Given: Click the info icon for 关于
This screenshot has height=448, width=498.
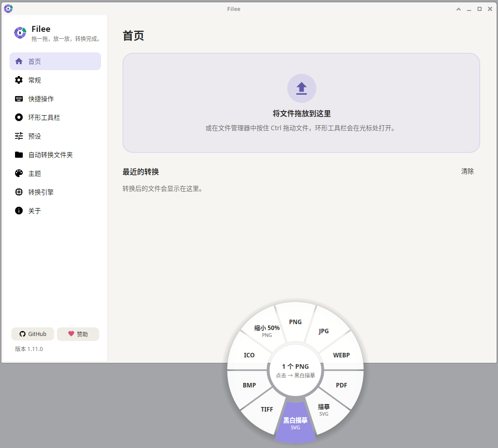Looking at the screenshot, I should click(19, 211).
